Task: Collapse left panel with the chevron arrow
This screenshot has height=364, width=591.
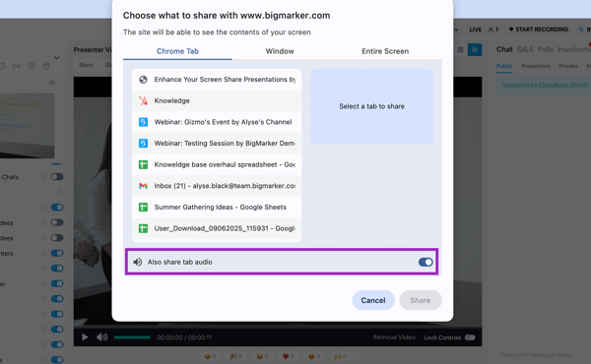Action: (56, 58)
